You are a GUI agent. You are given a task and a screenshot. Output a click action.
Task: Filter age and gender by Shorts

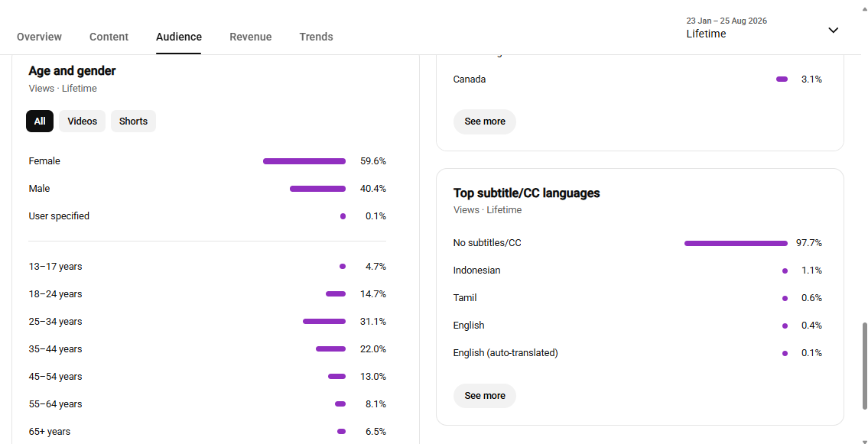pos(133,121)
